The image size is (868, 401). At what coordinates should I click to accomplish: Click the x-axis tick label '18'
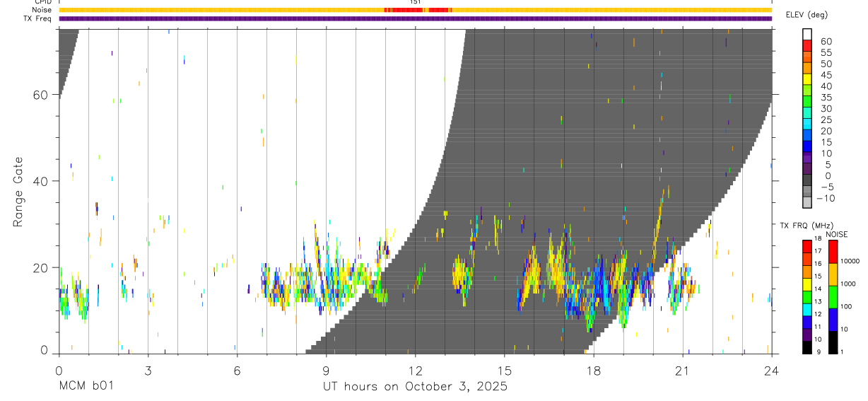[593, 370]
